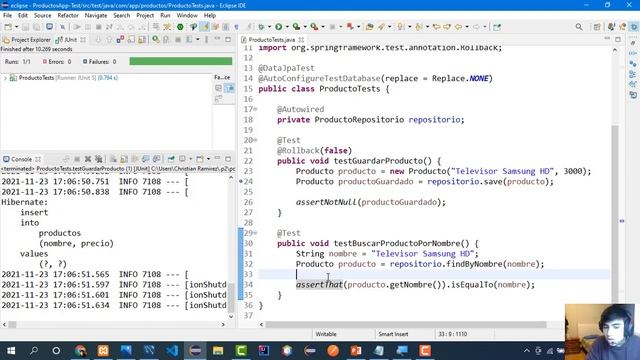Open File Explorer from the taskbar

click(x=218, y=351)
